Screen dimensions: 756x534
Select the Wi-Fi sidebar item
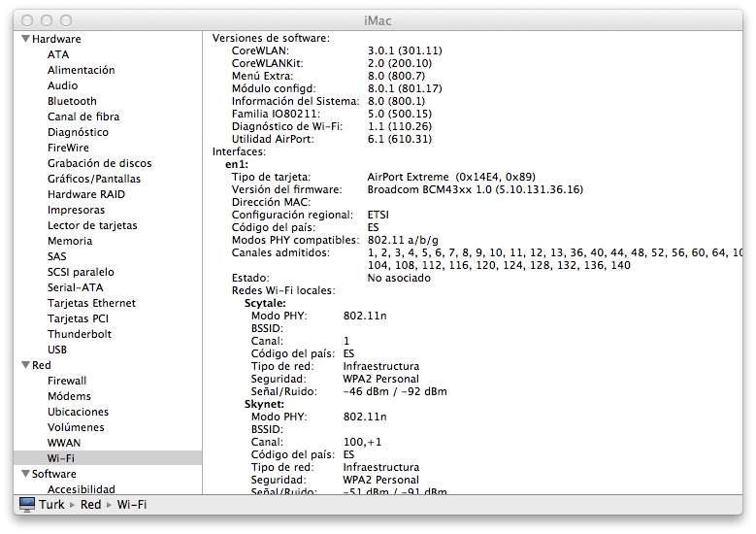click(x=61, y=458)
